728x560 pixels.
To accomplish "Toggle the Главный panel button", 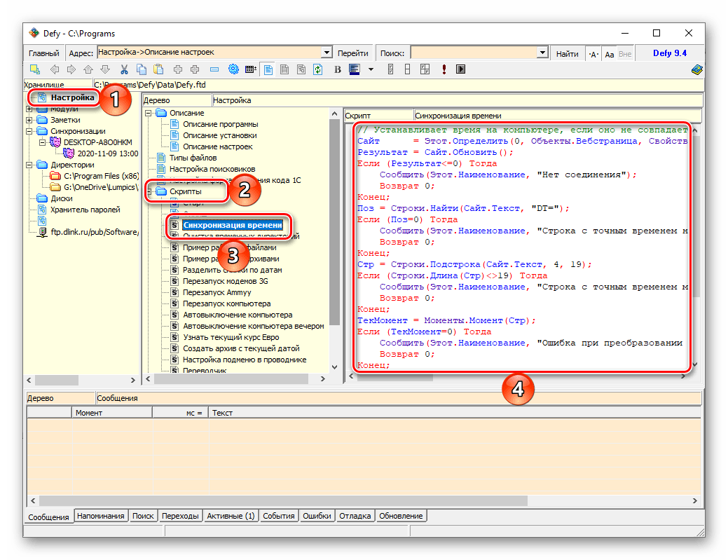I will pos(44,53).
